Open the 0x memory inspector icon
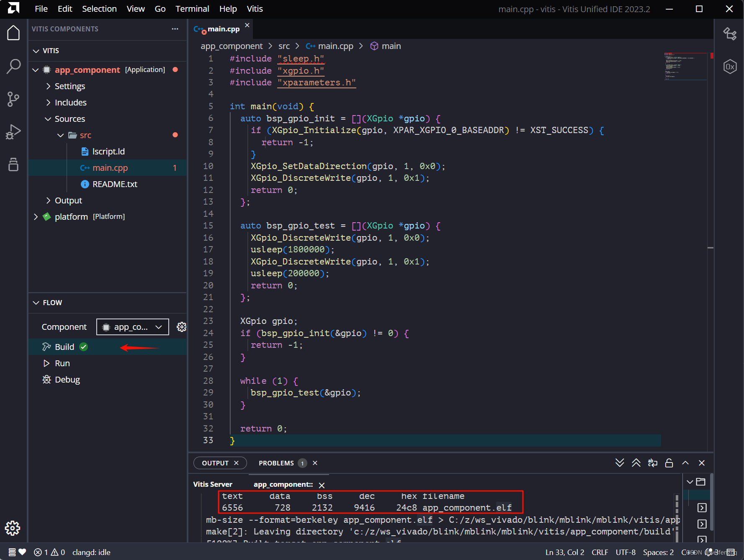The height and width of the screenshot is (560, 744). [x=730, y=67]
